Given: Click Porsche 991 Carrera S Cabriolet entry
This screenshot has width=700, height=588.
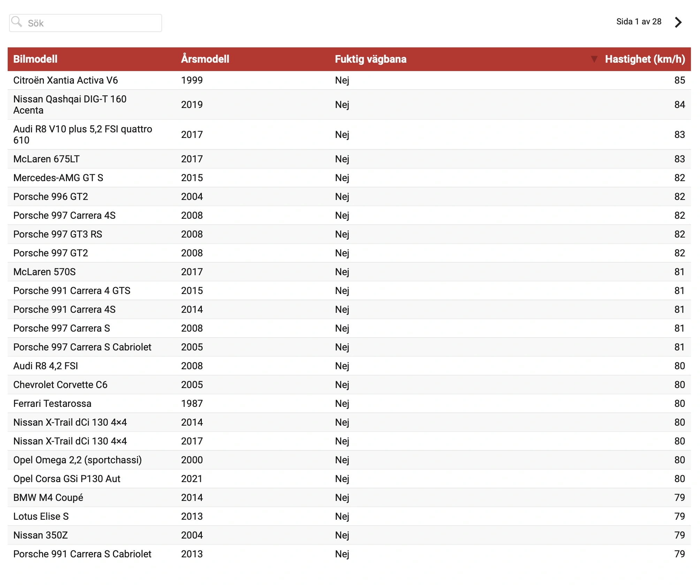Looking at the screenshot, I should [82, 554].
